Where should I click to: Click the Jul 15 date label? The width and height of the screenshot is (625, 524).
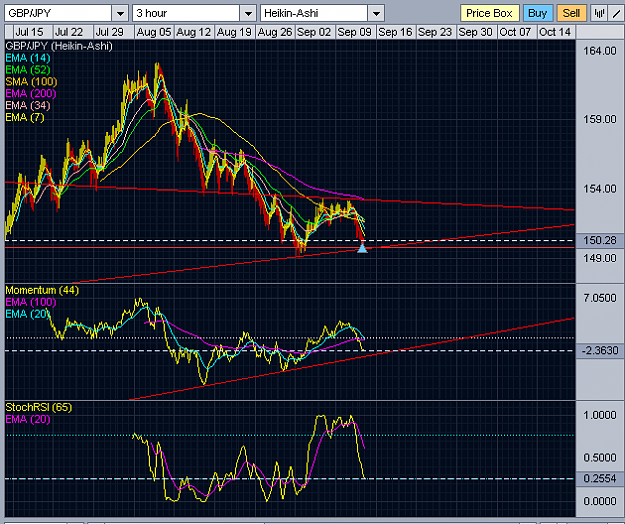coord(29,32)
